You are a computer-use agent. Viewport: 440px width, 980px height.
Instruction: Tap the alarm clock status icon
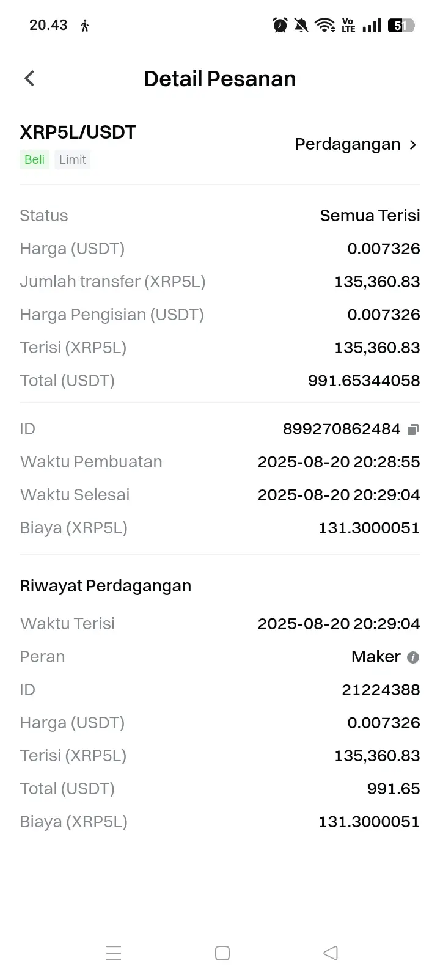280,25
